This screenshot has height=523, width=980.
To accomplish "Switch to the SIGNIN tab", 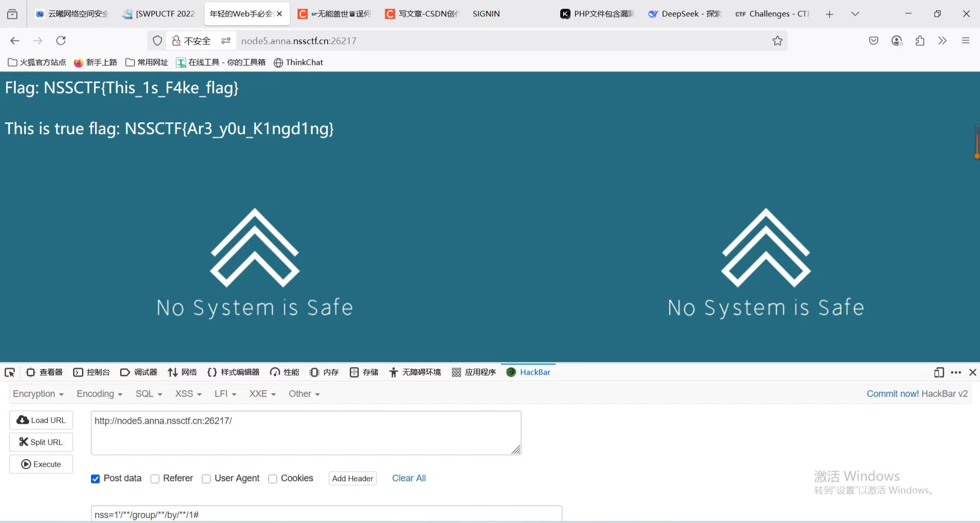I will [486, 14].
